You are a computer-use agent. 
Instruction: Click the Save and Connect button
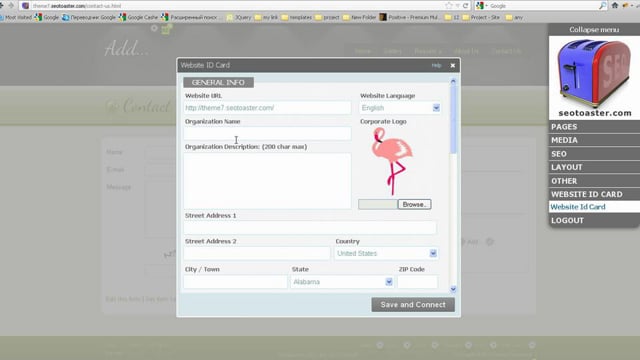tap(413, 304)
